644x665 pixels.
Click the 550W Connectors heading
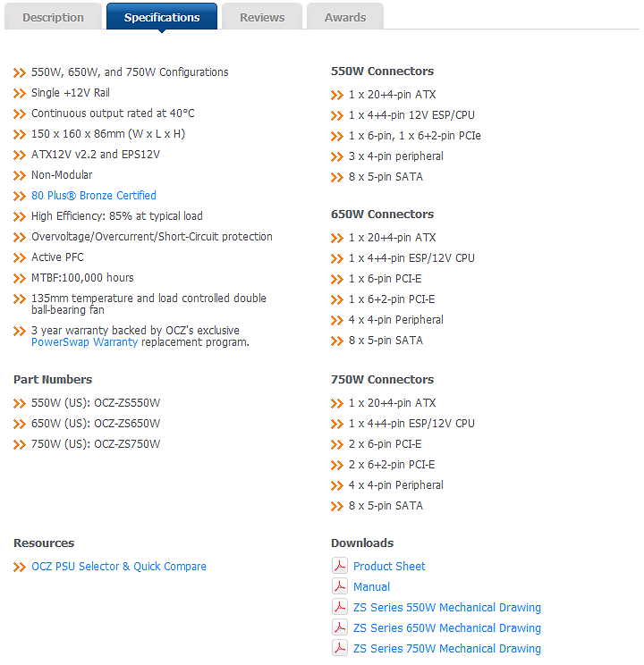click(383, 72)
